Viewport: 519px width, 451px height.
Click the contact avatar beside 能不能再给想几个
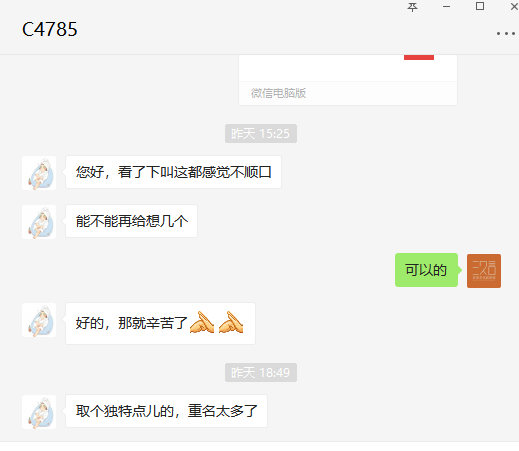(x=39, y=222)
